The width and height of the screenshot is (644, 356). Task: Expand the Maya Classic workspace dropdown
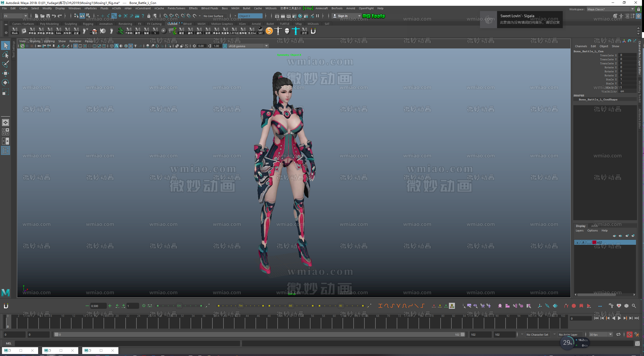[x=632, y=9]
